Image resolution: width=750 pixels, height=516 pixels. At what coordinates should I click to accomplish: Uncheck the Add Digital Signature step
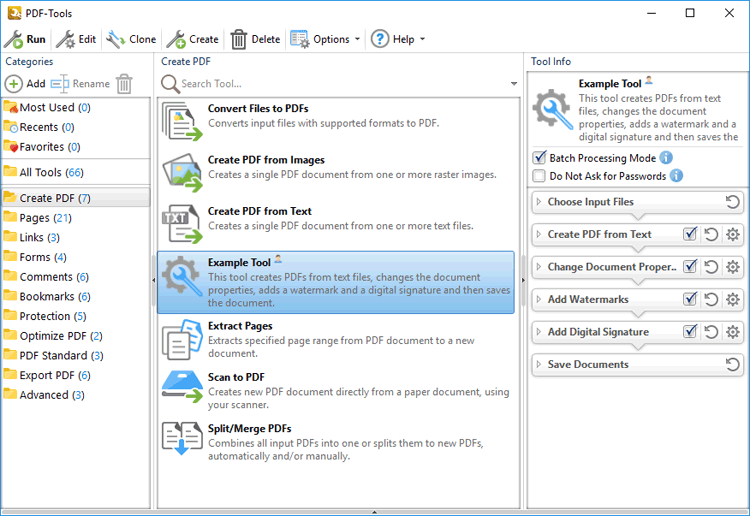[690, 331]
